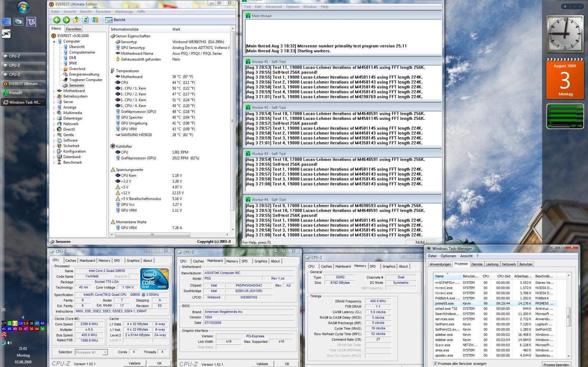Click the white X-logo quick launch icon
Viewport: 588px width, 367px height.
pos(6,34)
